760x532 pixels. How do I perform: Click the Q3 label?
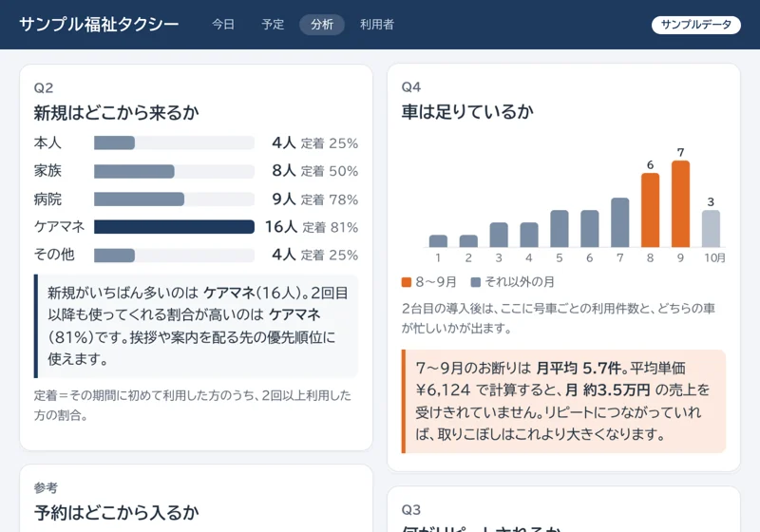coord(411,510)
